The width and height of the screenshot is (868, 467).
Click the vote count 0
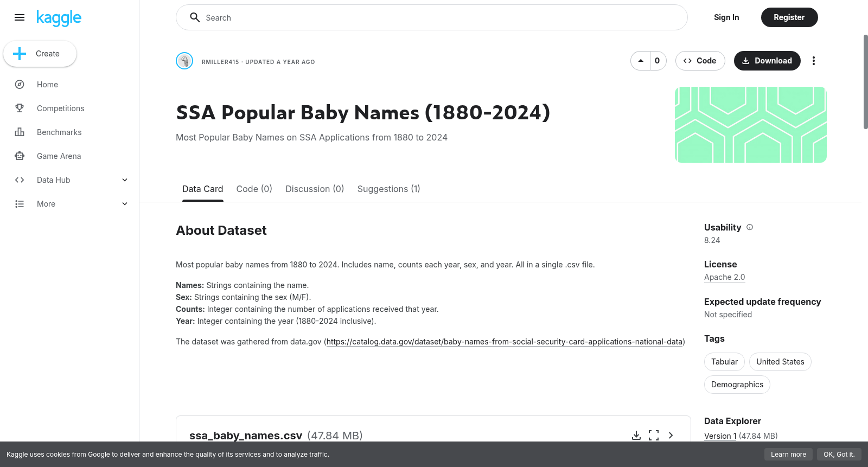coord(658,61)
